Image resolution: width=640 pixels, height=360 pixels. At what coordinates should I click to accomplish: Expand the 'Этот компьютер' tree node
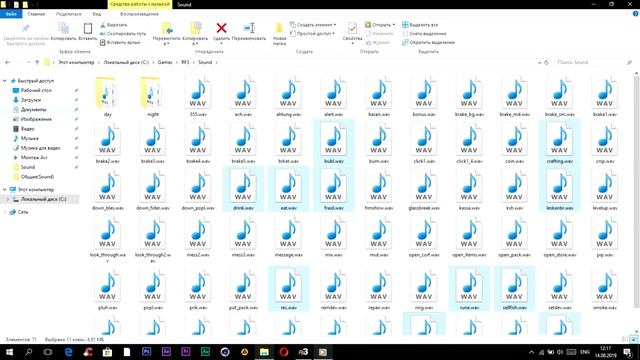point(5,189)
